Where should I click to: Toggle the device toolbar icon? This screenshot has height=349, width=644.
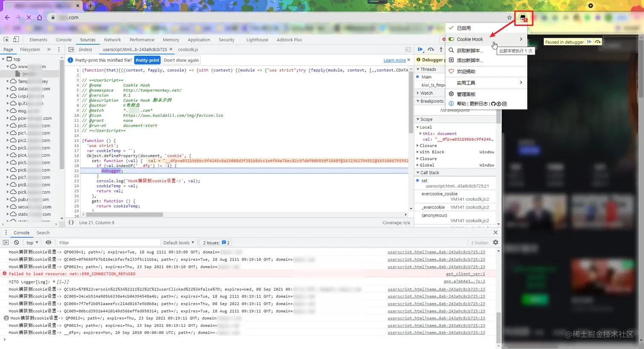16,40
